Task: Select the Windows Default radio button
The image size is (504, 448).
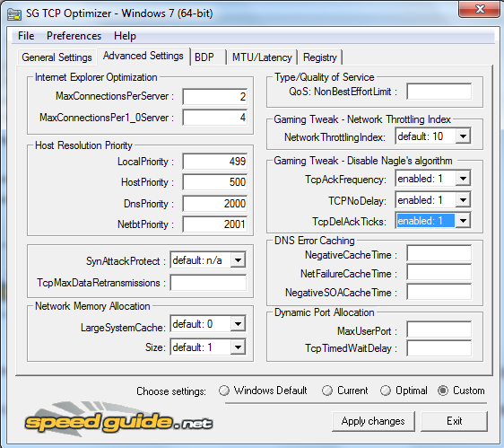Action: point(224,391)
